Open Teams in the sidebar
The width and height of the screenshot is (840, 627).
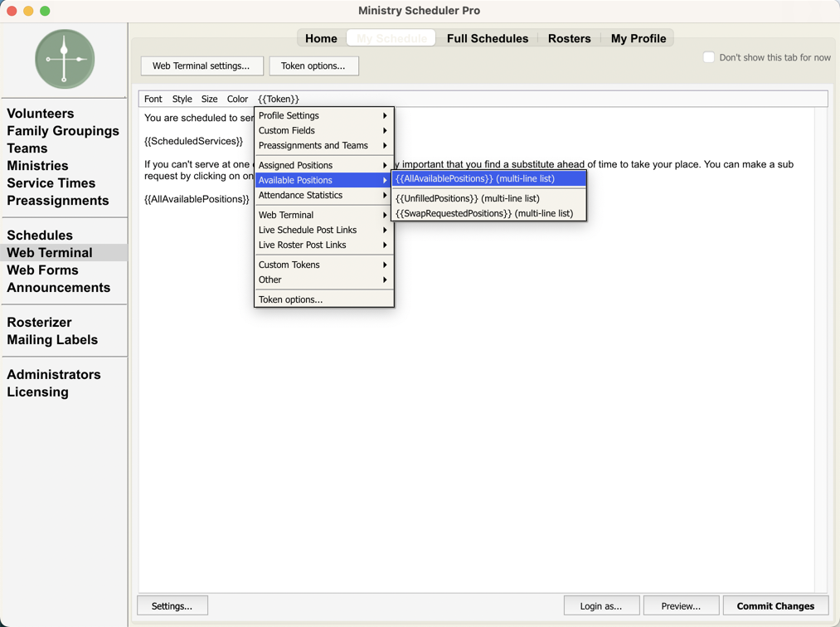click(27, 148)
